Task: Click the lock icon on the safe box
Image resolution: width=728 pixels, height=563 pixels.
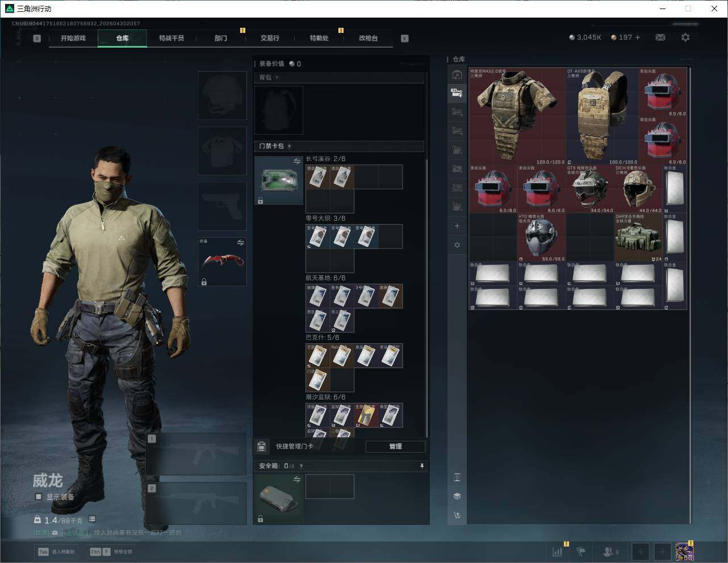Action: [260, 519]
